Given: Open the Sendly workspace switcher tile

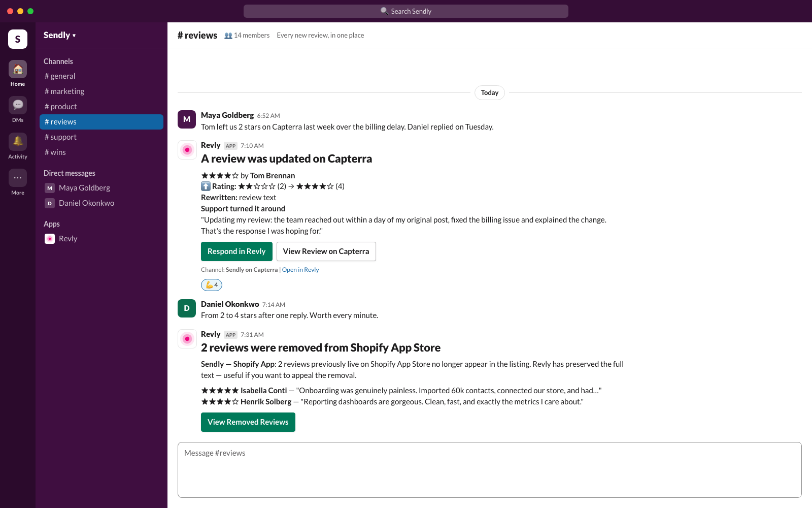Looking at the screenshot, I should pos(18,39).
